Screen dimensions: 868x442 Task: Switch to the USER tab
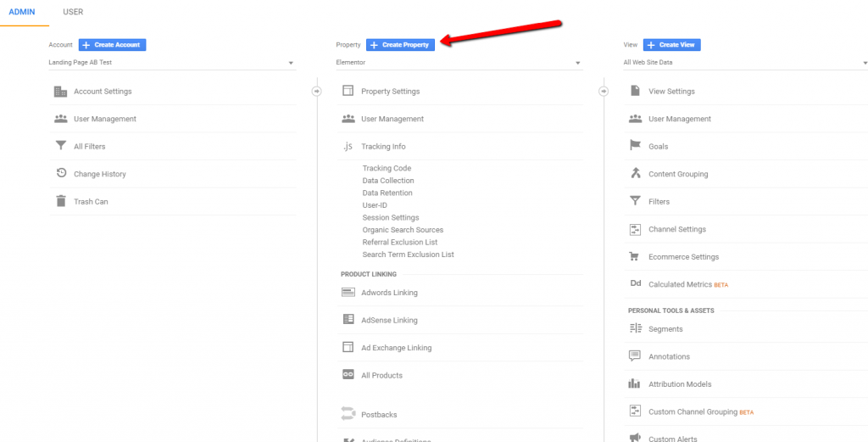click(73, 12)
